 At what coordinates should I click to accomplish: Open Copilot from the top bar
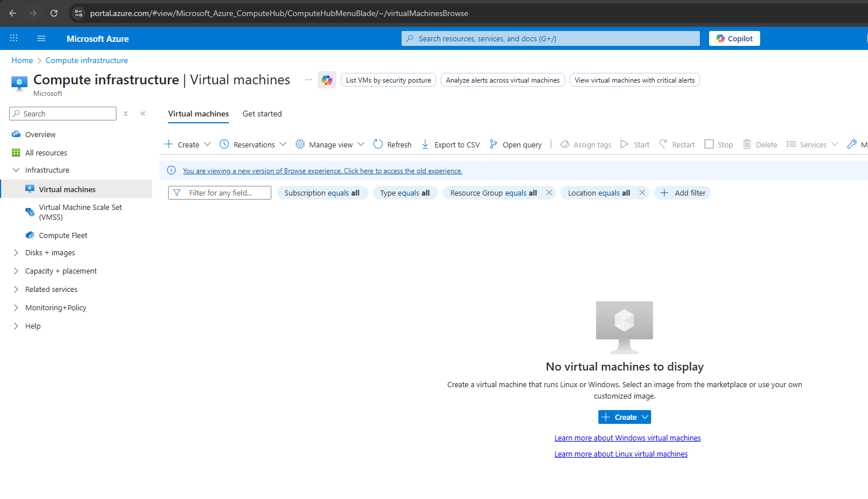pos(734,38)
